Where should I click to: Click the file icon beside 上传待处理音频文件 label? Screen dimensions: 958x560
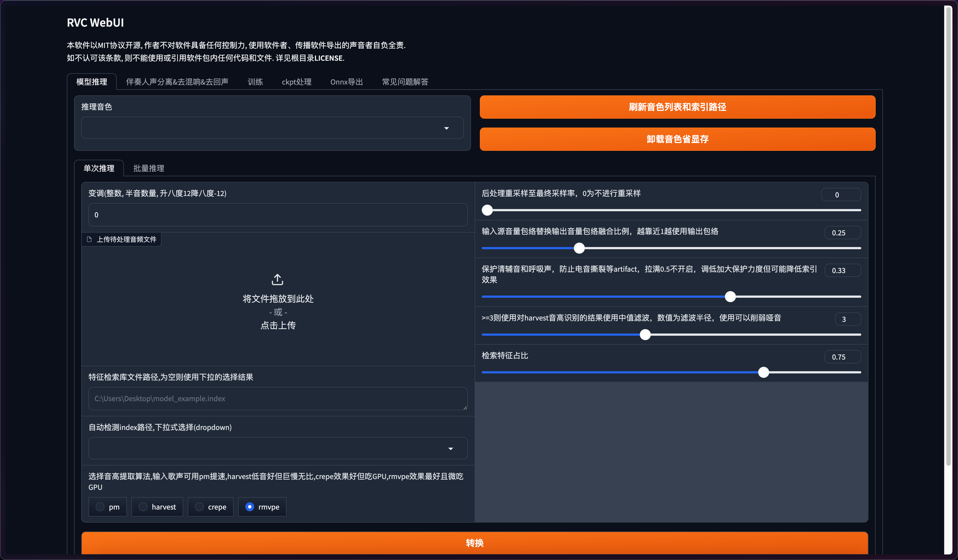point(89,239)
